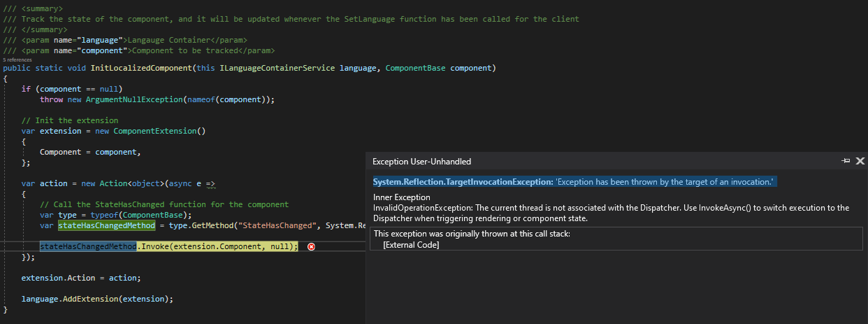
Task: Click 'This exception was originally thrown' text
Action: pyautogui.click(x=472, y=234)
